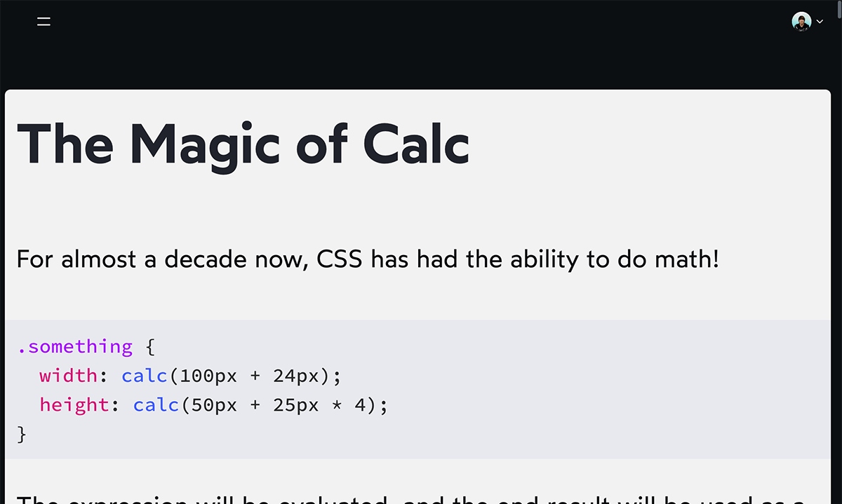Viewport: 842px width, 504px height.
Task: Click the opening curly brace after .something
Action: (x=149, y=346)
